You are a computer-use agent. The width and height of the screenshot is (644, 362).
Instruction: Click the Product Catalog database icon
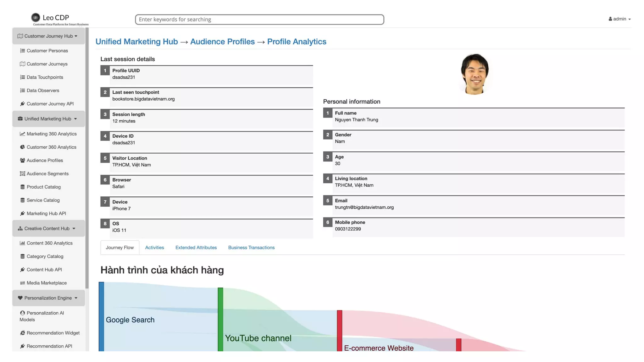(22, 187)
